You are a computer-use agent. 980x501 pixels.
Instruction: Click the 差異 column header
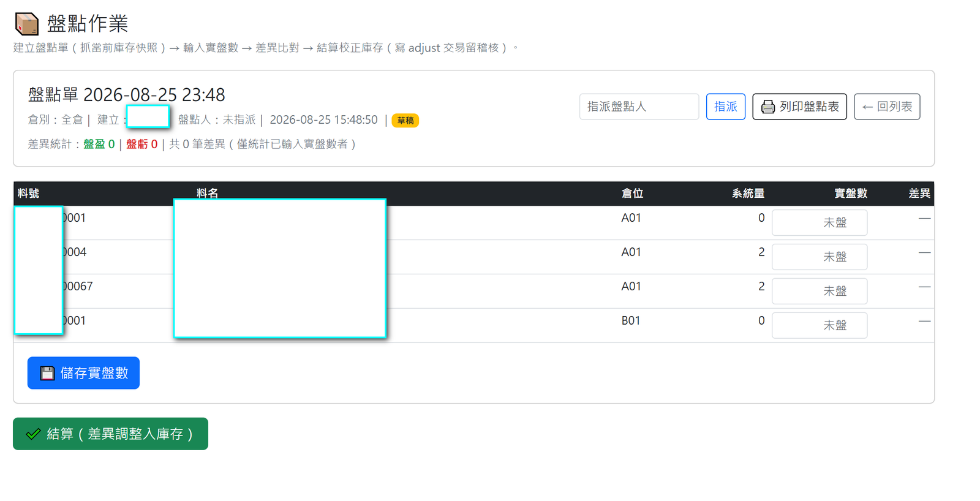coord(919,194)
